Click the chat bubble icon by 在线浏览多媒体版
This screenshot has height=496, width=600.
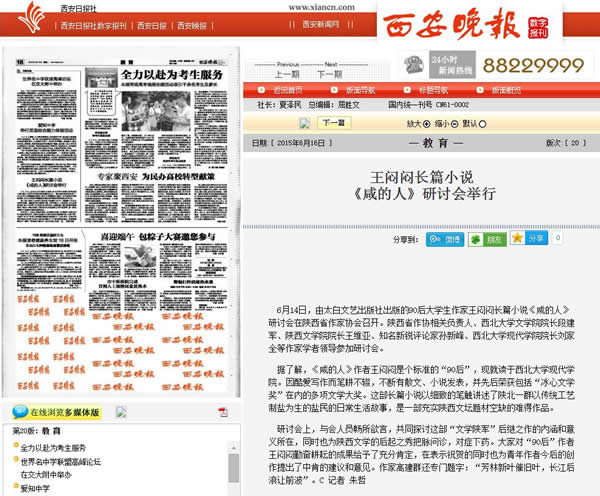point(20,412)
